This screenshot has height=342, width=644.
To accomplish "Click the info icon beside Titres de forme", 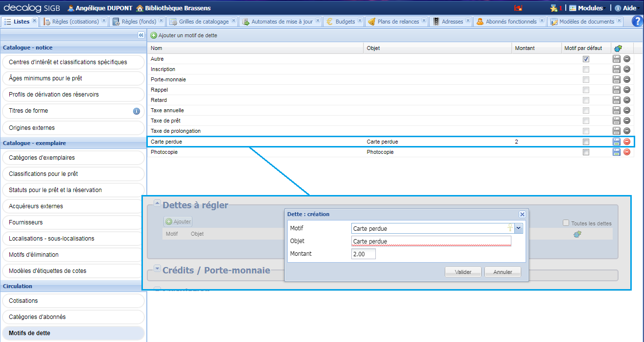I will pyautogui.click(x=137, y=111).
